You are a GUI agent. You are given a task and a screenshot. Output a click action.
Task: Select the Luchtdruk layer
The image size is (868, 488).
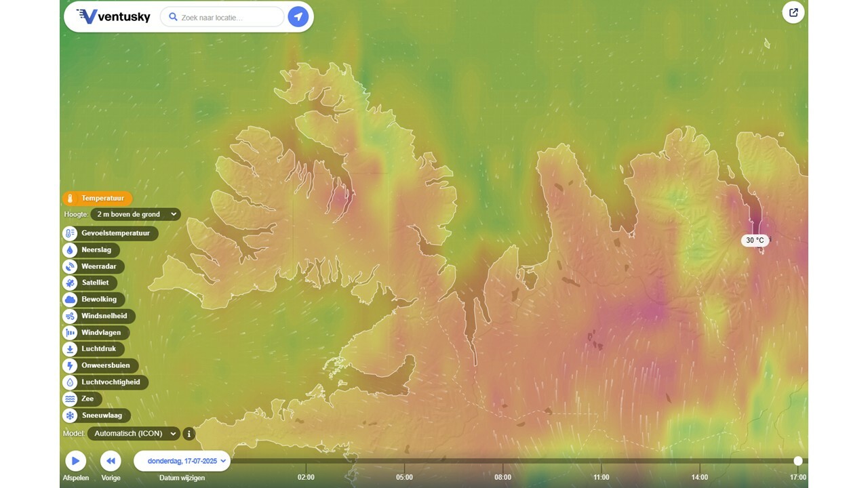tap(93, 349)
